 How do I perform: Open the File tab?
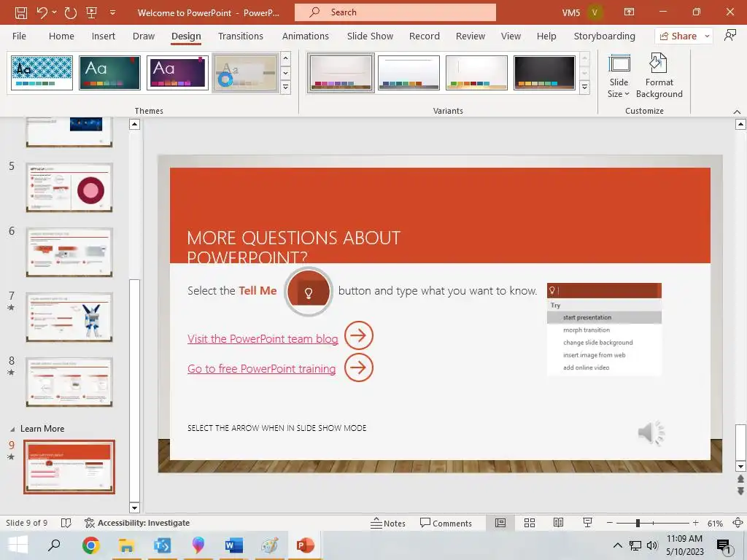[x=19, y=36]
